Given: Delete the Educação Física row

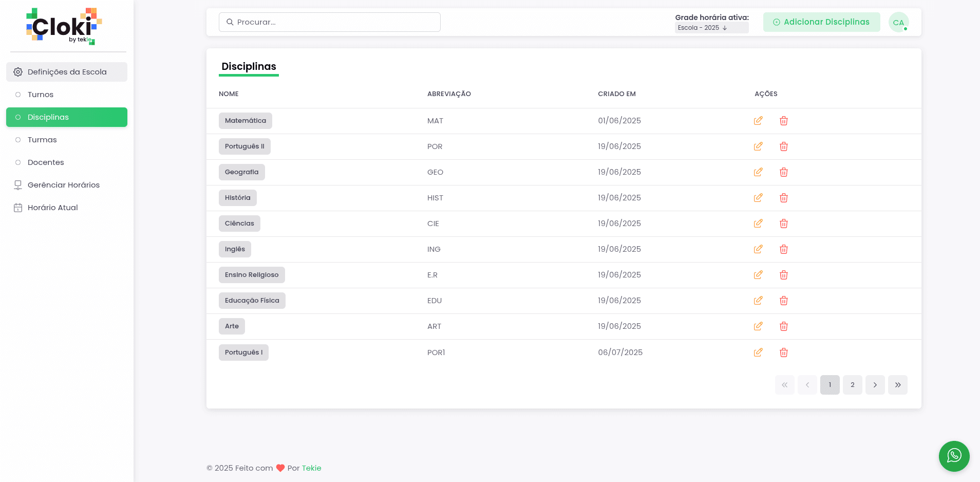Looking at the screenshot, I should coord(783,301).
